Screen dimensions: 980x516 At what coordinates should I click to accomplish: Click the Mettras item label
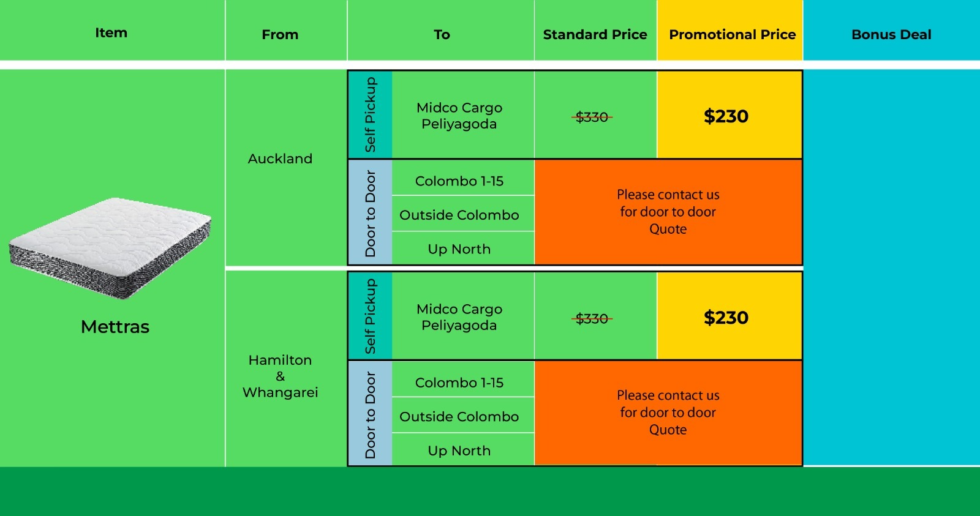(115, 327)
